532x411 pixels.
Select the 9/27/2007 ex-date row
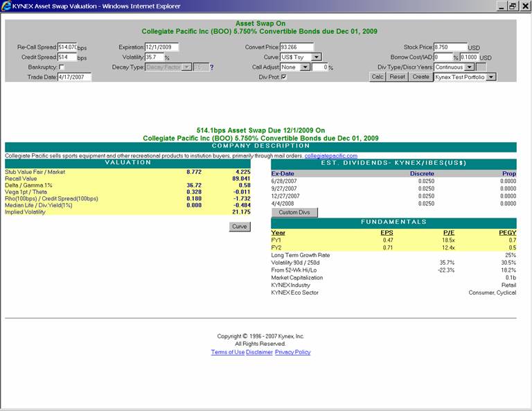tap(393, 189)
